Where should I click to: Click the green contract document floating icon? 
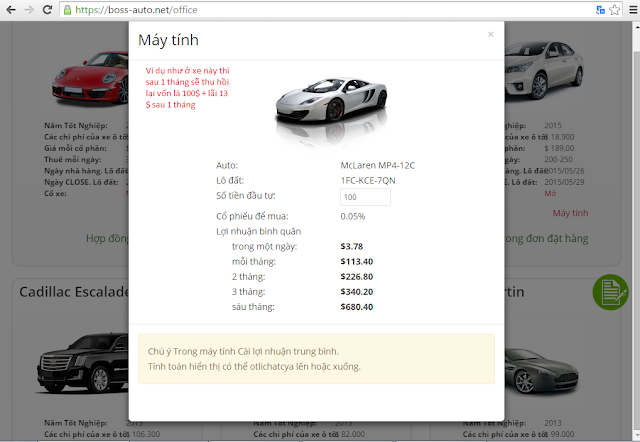(x=610, y=292)
